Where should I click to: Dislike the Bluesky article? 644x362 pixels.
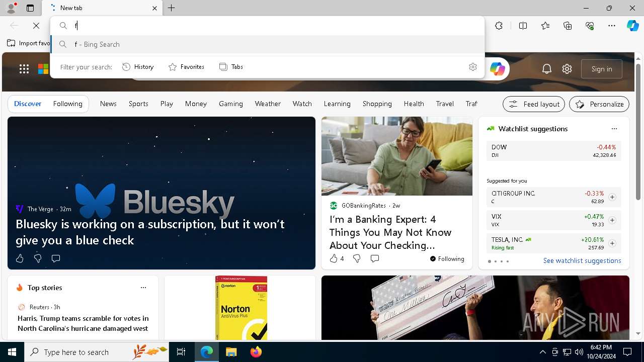point(38,258)
